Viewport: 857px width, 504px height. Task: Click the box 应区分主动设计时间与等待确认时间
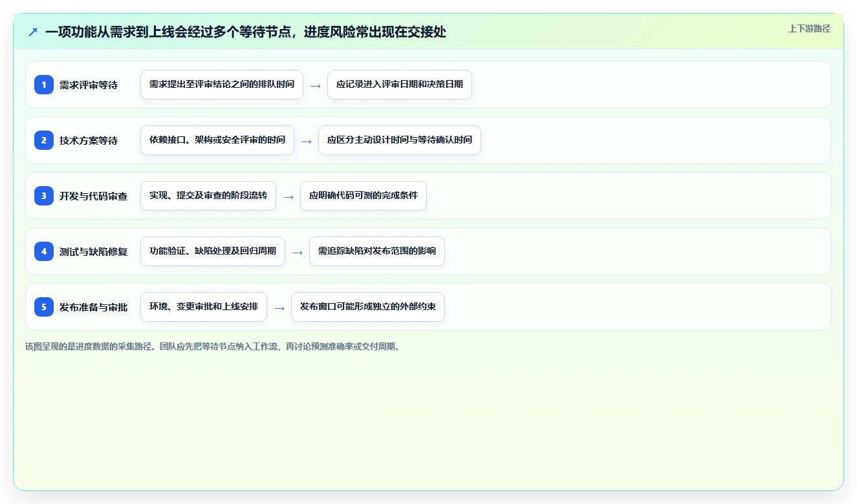coord(400,140)
